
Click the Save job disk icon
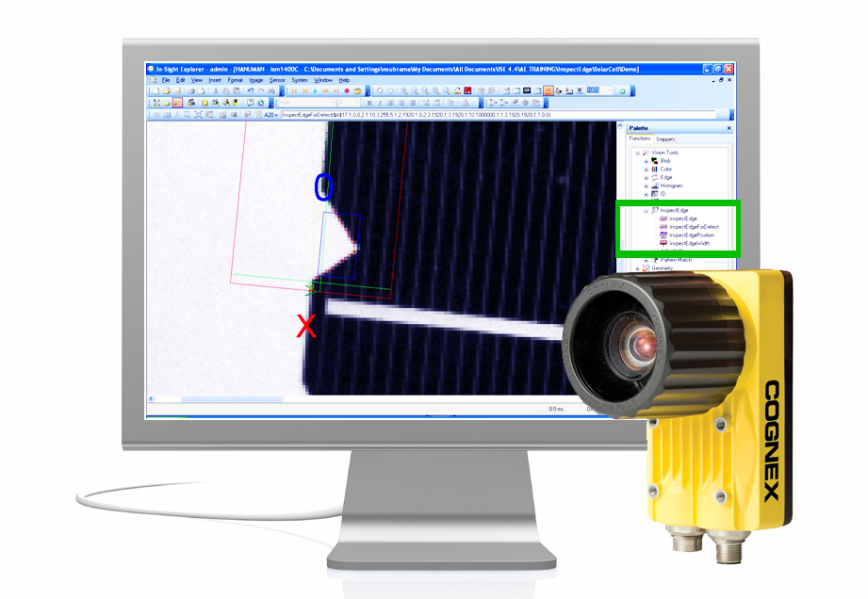click(x=177, y=90)
